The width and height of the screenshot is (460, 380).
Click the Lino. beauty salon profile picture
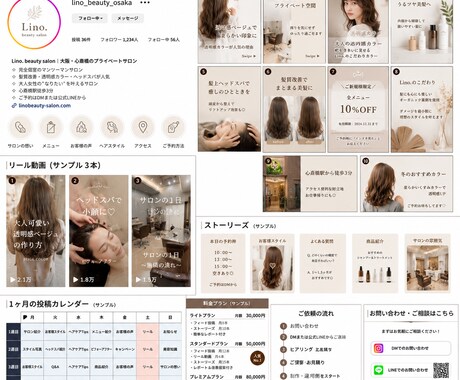34,23
